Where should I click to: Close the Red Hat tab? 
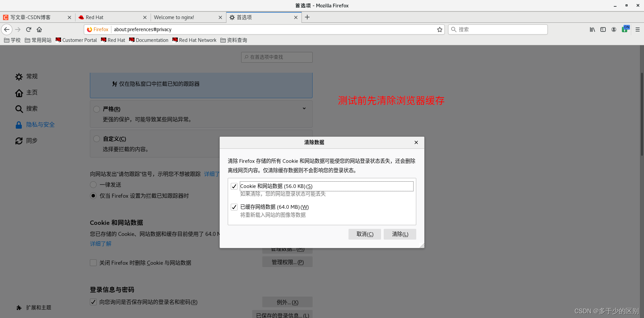click(x=145, y=17)
